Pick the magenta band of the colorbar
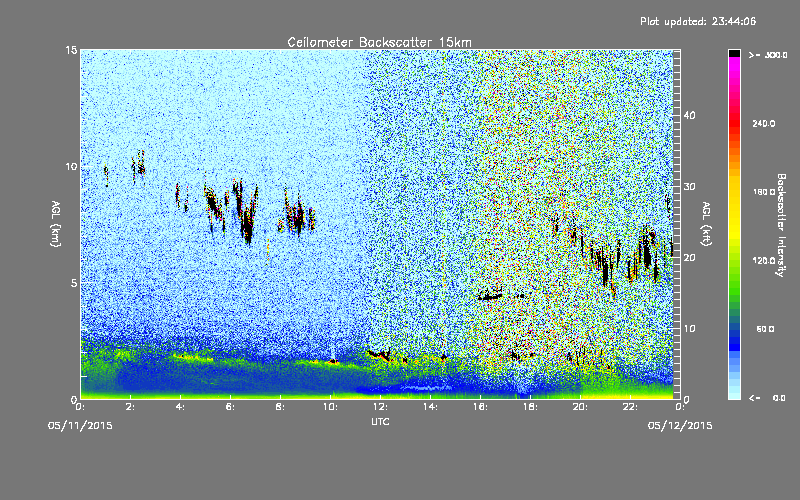Screen dimensions: 800x500 [x=734, y=63]
